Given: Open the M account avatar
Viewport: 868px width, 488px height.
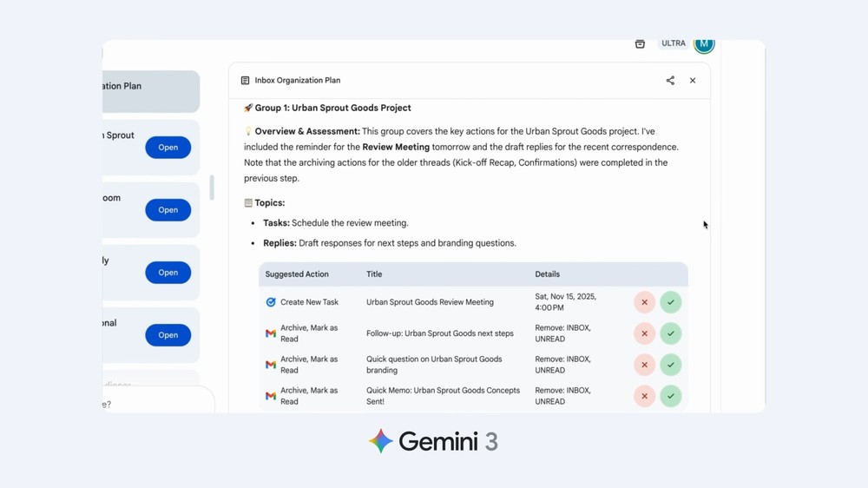Looking at the screenshot, I should (x=704, y=43).
